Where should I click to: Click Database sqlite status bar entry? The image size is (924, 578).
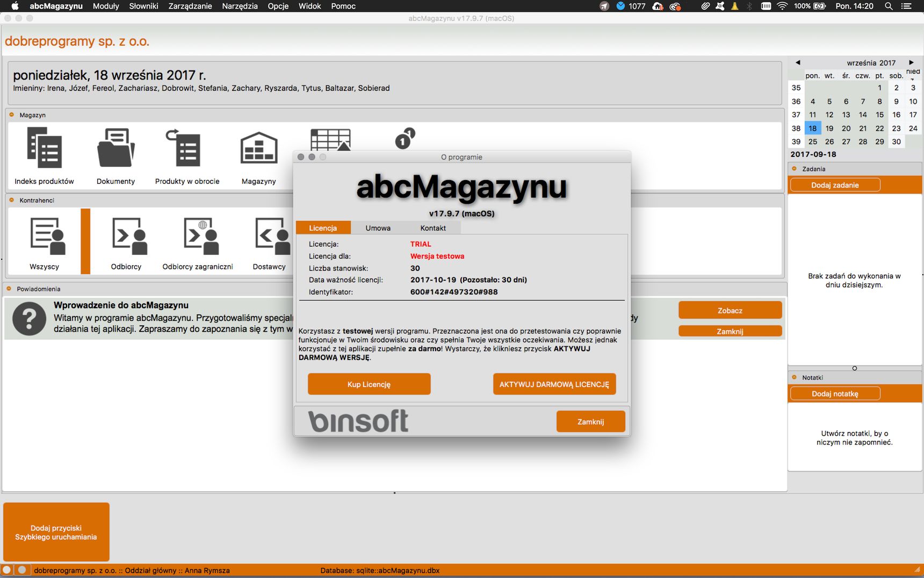coord(380,570)
